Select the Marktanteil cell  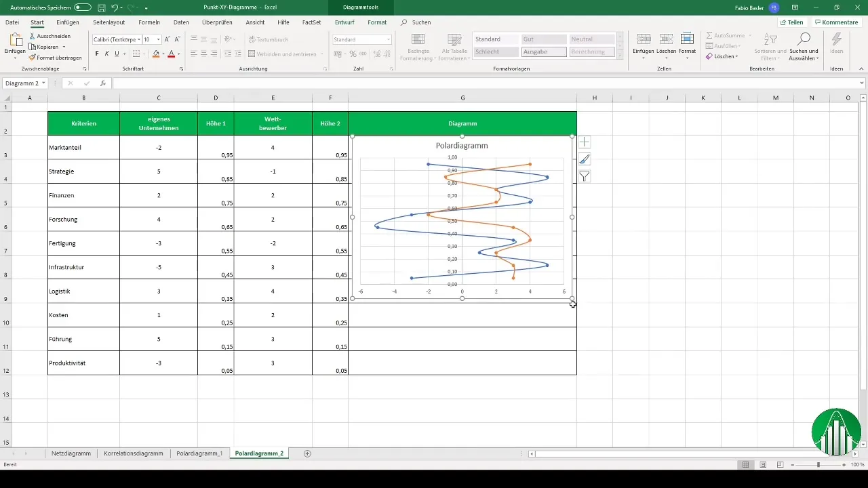[83, 147]
